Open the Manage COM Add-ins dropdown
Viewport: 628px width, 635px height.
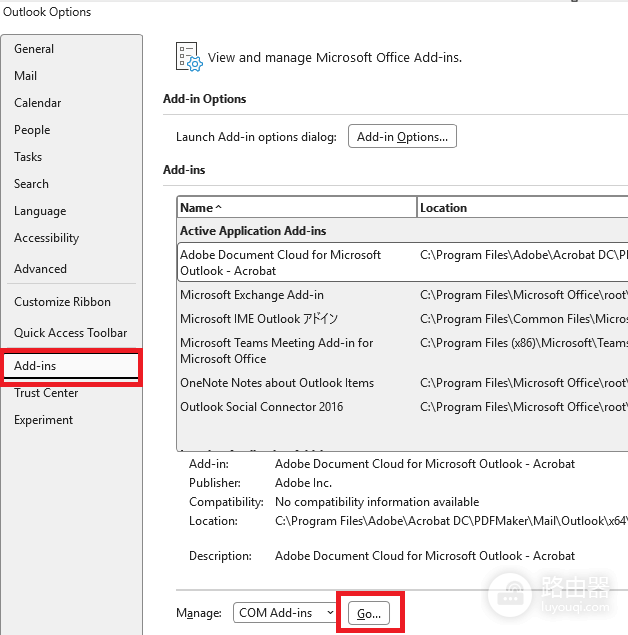(x=285, y=613)
